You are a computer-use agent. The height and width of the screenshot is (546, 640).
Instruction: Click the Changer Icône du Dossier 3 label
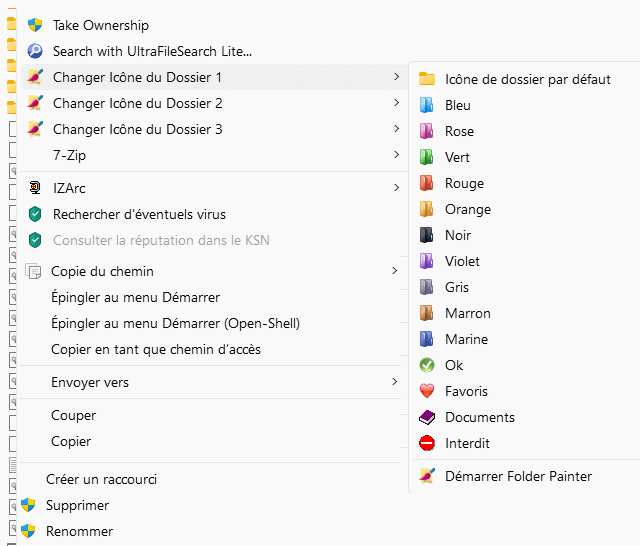[x=138, y=129]
